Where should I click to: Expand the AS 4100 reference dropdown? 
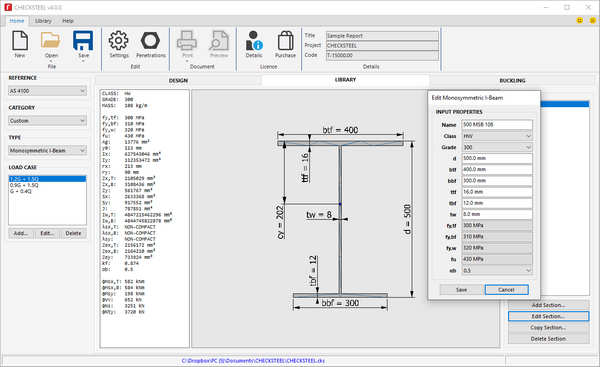[48, 91]
